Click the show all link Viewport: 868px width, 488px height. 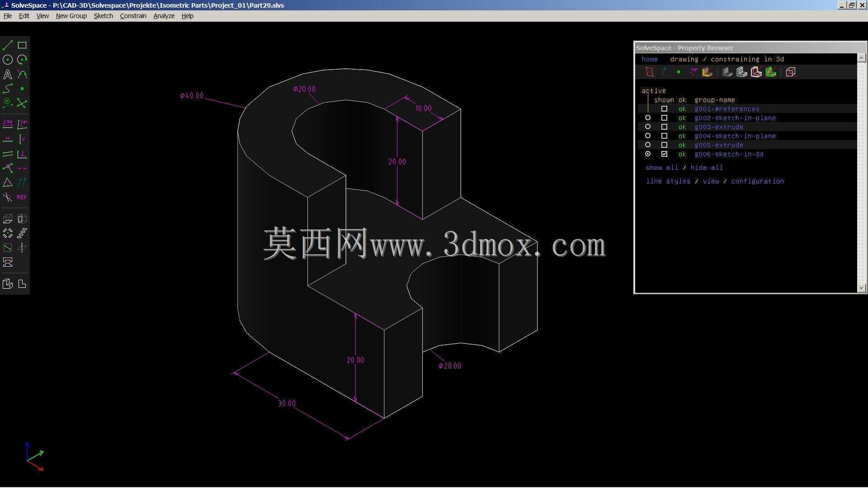(662, 168)
